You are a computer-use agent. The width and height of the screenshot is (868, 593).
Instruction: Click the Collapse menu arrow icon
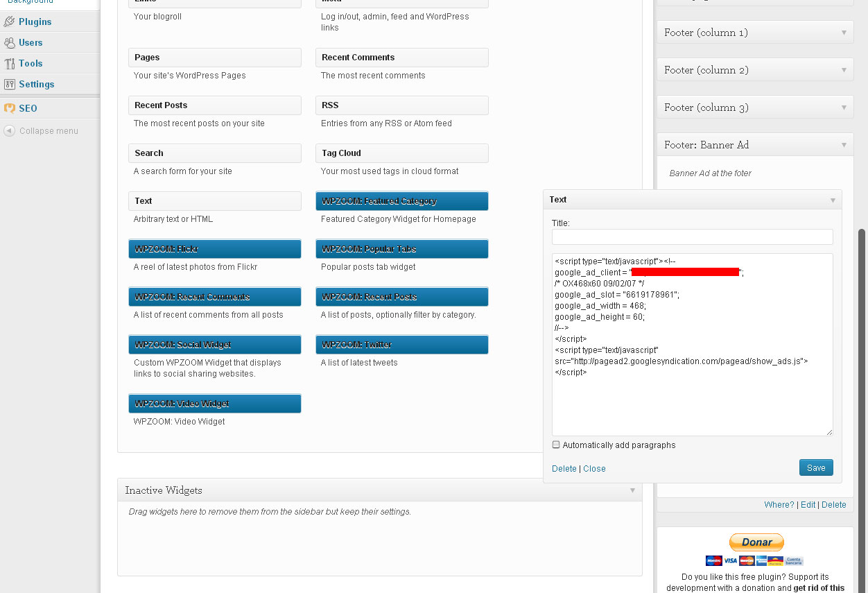[9, 130]
